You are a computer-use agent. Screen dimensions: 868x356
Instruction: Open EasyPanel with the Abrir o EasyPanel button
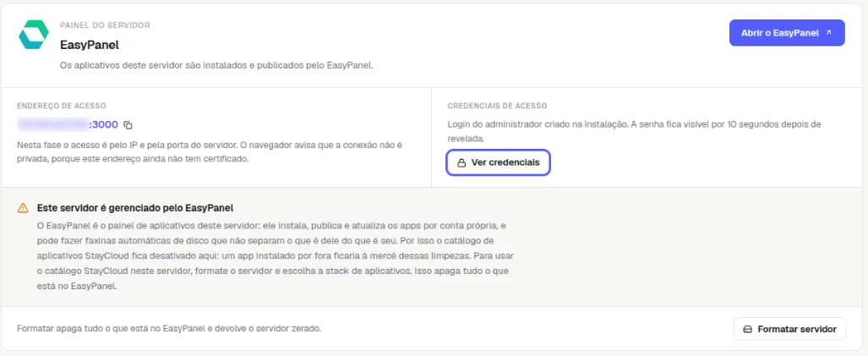pos(787,33)
